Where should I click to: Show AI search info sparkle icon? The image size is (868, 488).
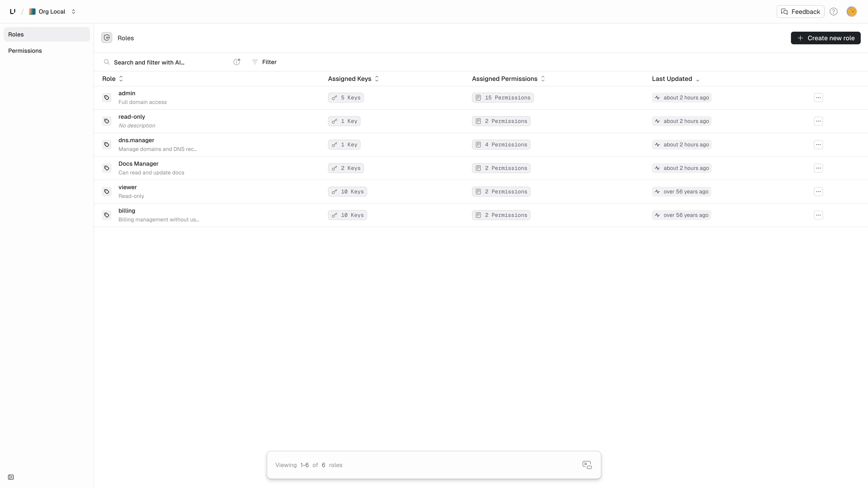point(237,62)
